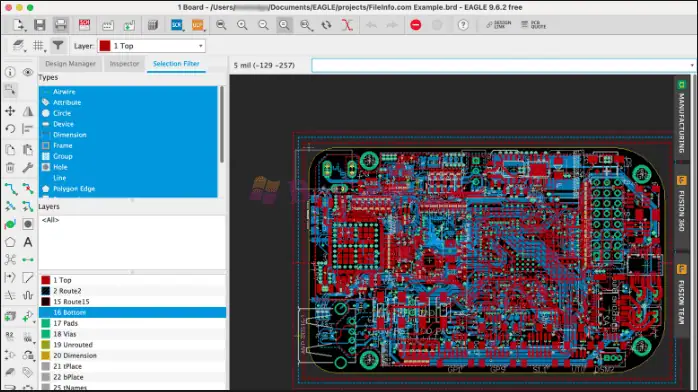The width and height of the screenshot is (698, 392).
Task: Expand the command line history dropdown arrow
Action: 692,65
